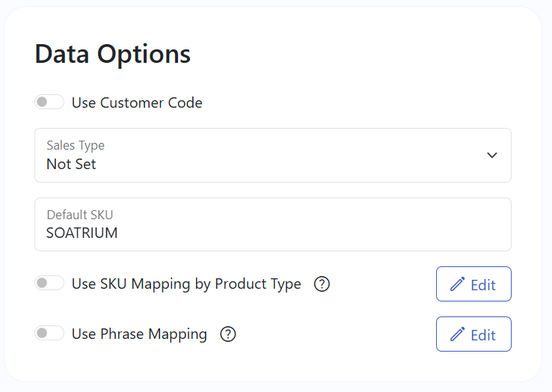Click the 'Use Phrase Mapping' label text
552x392 pixels.
point(139,334)
